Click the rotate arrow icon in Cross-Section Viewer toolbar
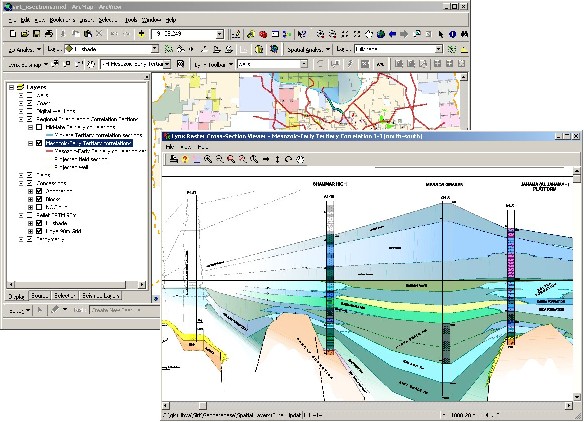This screenshot has width=584, height=422. point(288,159)
